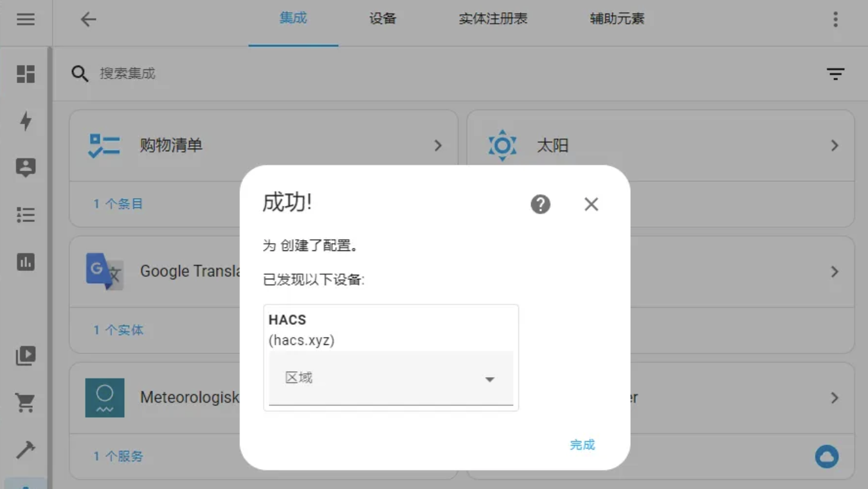868x489 pixels.
Task: Open the 1 个实体 link
Action: tap(118, 330)
